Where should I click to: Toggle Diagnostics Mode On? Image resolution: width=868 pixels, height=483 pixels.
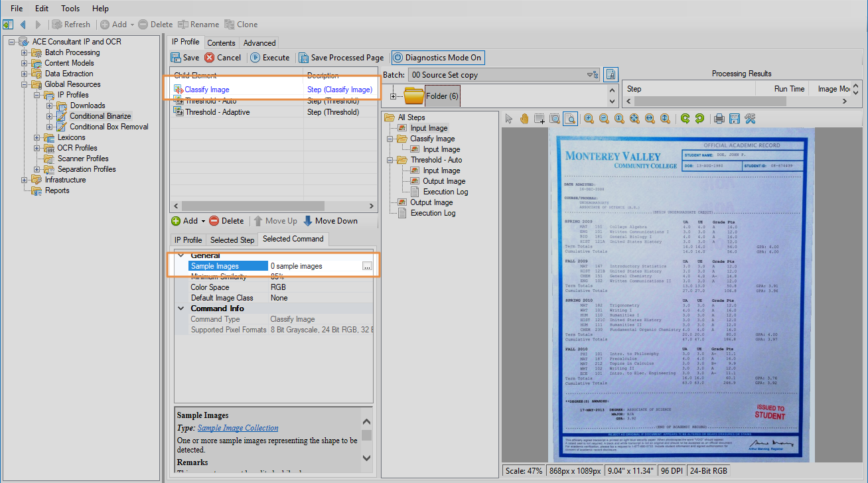pos(437,58)
